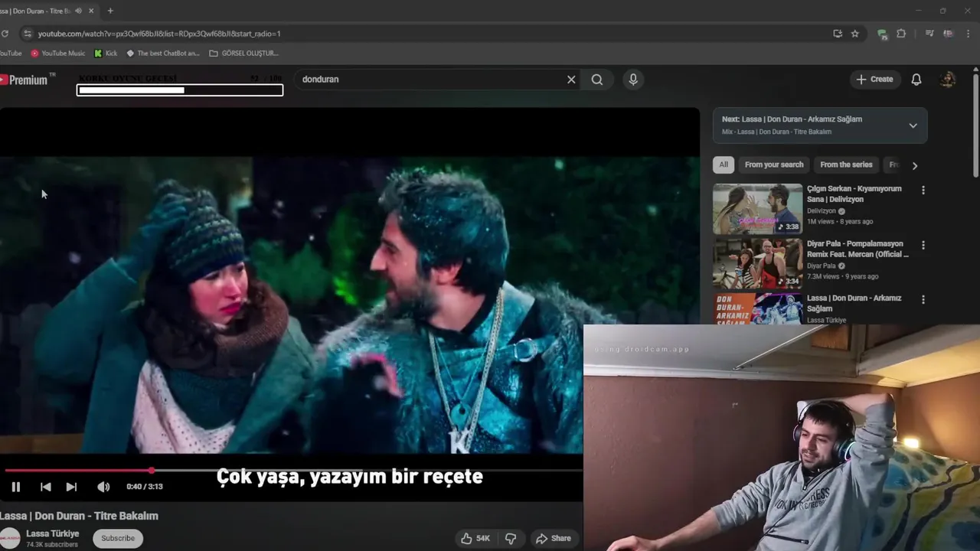Open the 'Diyar Pala - Pompalamasyon Remix' title link
The width and height of the screenshot is (980, 551).
click(x=857, y=249)
